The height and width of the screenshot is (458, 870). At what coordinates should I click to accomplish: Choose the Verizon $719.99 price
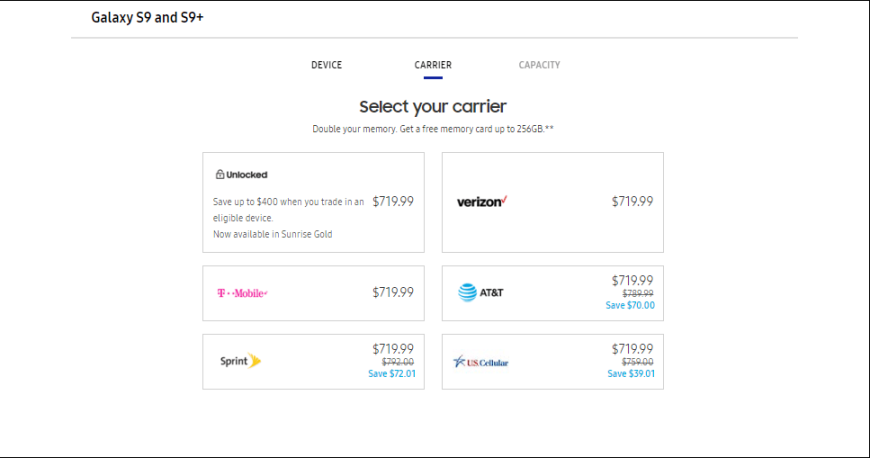coord(633,202)
